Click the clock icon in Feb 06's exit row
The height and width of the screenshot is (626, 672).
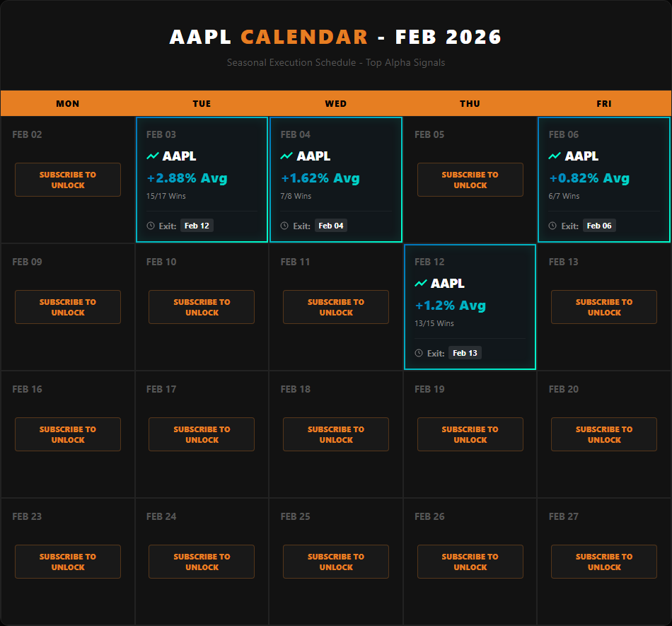[552, 225]
